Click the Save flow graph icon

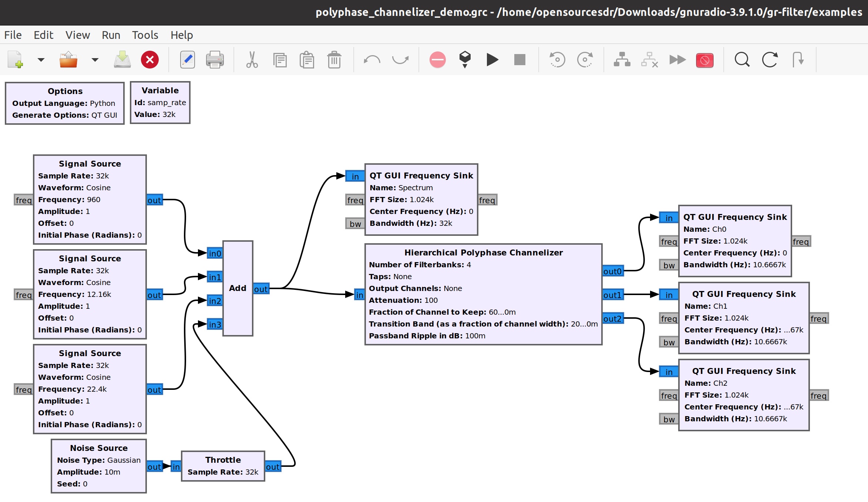pos(122,60)
